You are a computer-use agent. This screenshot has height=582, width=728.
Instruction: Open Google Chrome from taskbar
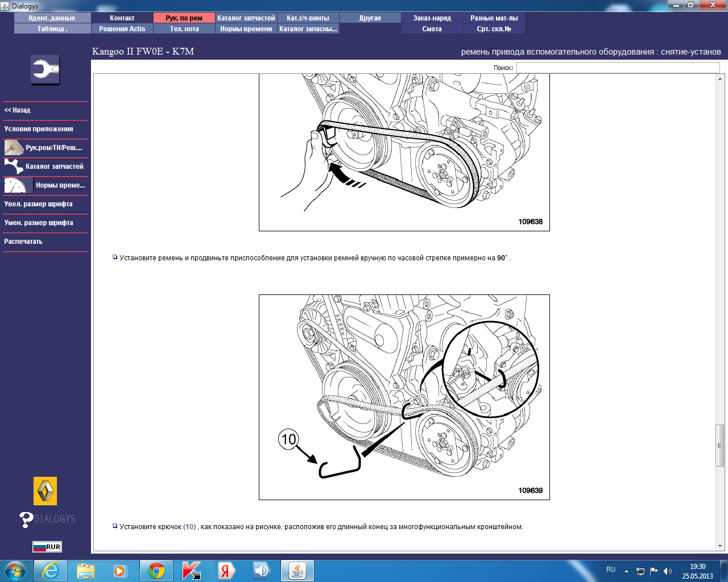[x=156, y=571]
